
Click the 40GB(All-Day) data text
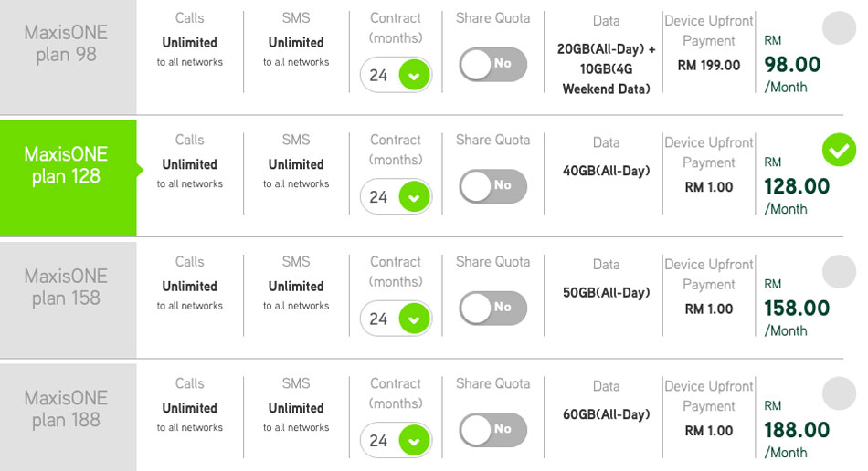(606, 171)
